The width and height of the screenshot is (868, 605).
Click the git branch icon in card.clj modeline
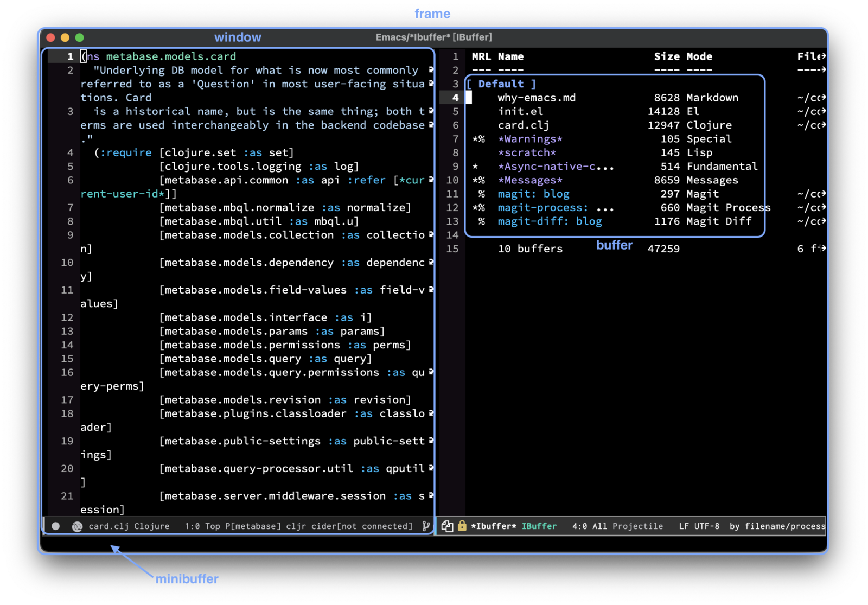[x=426, y=526]
